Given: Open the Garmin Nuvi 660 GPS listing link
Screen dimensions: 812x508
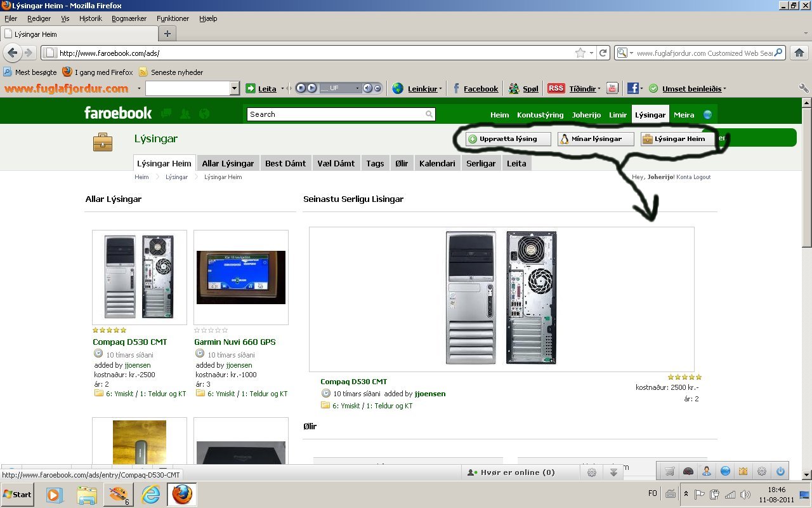Looking at the screenshot, I should pos(235,342).
